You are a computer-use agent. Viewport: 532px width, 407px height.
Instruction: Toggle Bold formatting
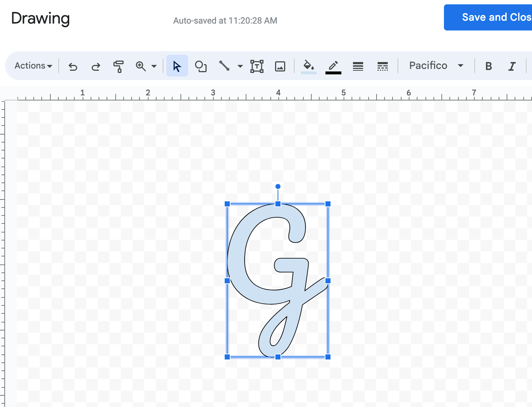[x=489, y=66]
